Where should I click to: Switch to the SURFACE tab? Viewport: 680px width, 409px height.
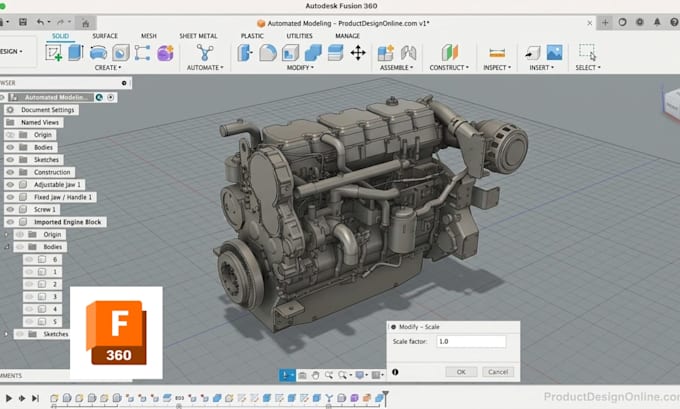105,36
